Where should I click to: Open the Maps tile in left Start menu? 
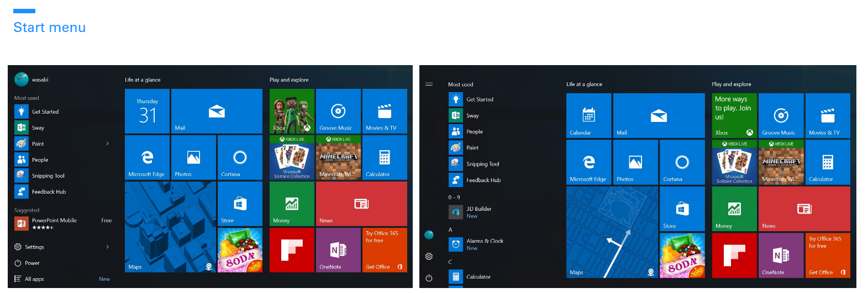click(170, 227)
